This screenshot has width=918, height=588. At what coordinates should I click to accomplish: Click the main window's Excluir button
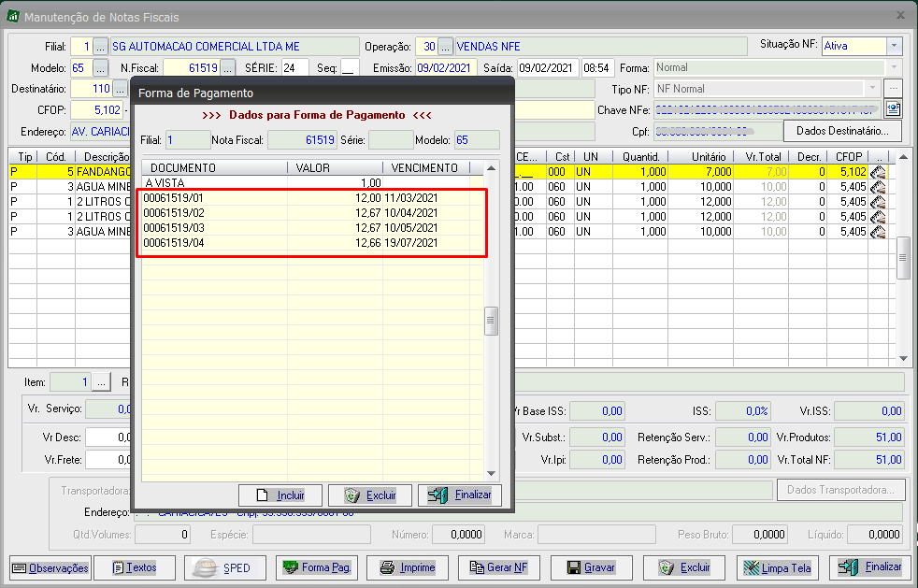tap(683, 567)
